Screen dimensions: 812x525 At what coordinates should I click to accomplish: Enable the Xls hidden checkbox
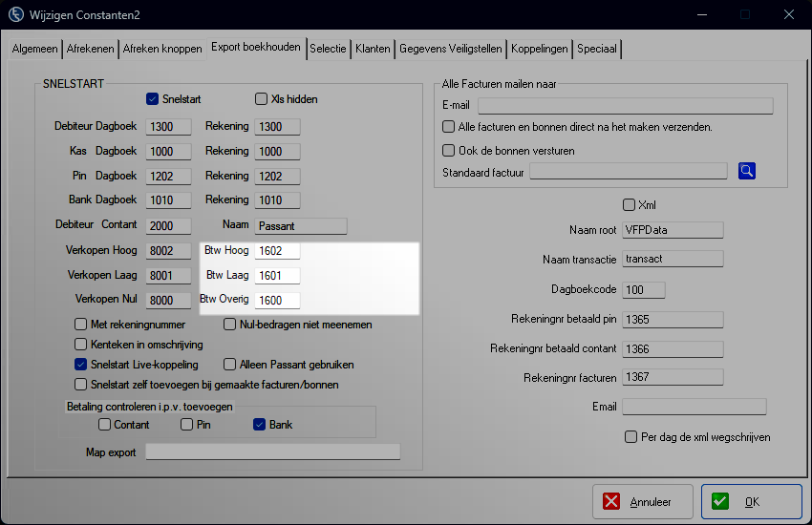coord(261,99)
